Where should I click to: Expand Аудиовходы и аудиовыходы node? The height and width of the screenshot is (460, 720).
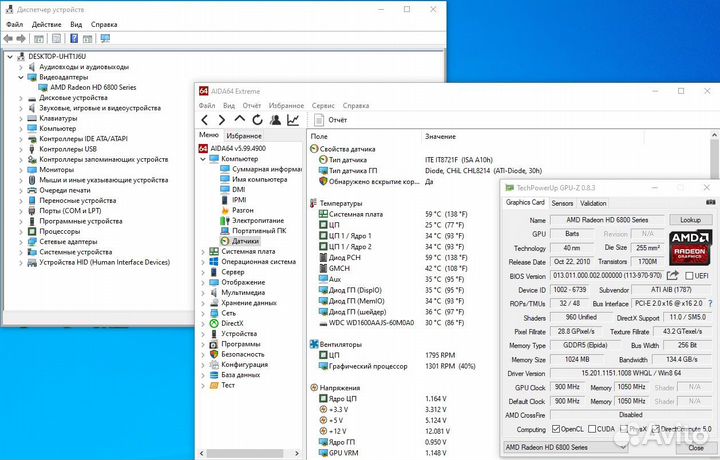click(x=21, y=67)
